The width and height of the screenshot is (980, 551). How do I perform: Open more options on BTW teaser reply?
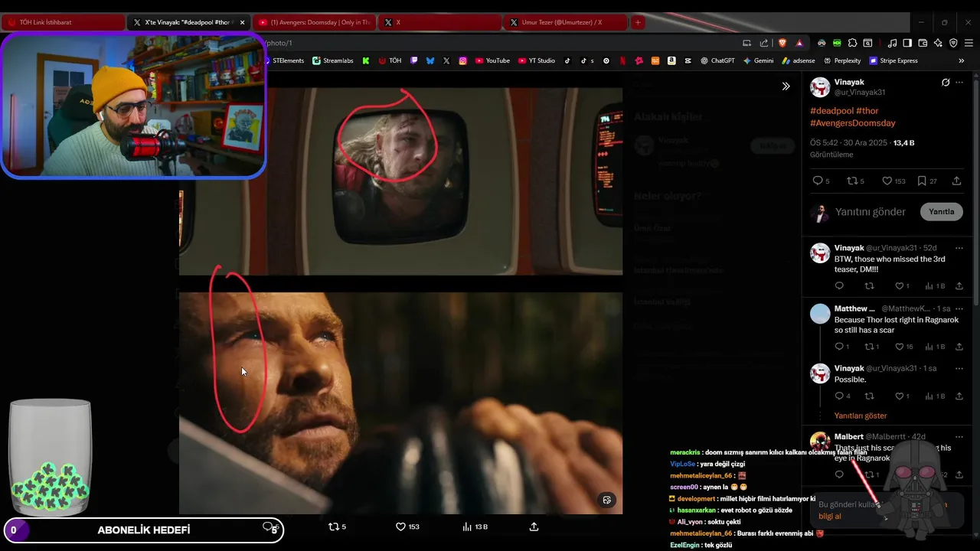(959, 248)
